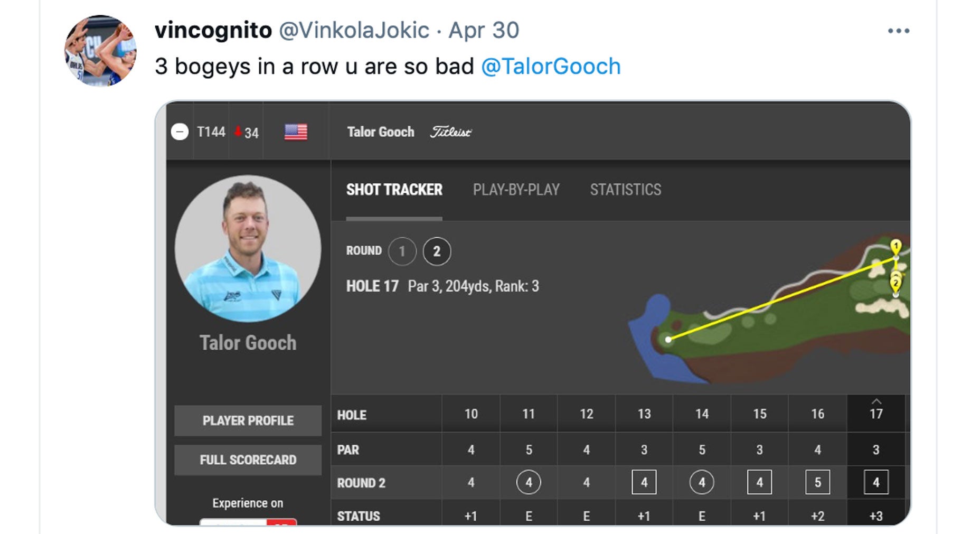Expand hole 17 column chevron
The height and width of the screenshot is (534, 980).
(x=876, y=402)
